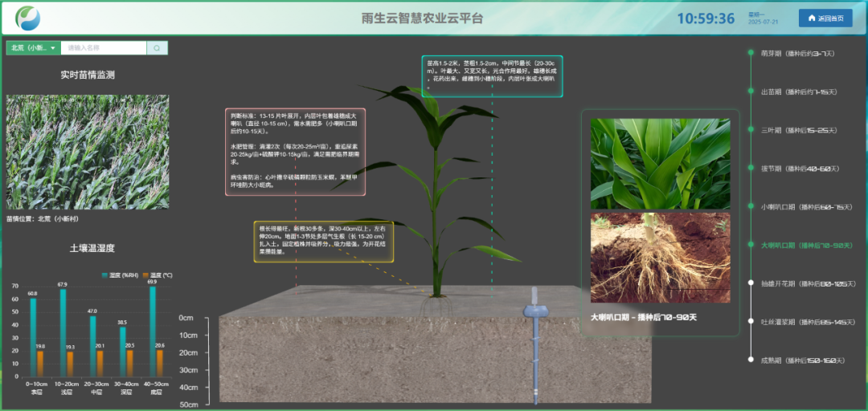Select the 萌芽期 growth stage
Viewport: 868px width, 411px height.
tap(797, 53)
